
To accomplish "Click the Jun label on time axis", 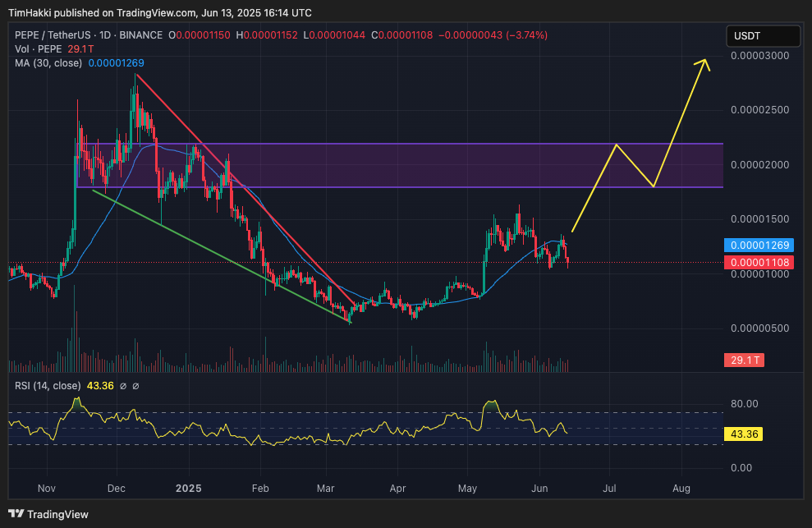I will point(539,488).
